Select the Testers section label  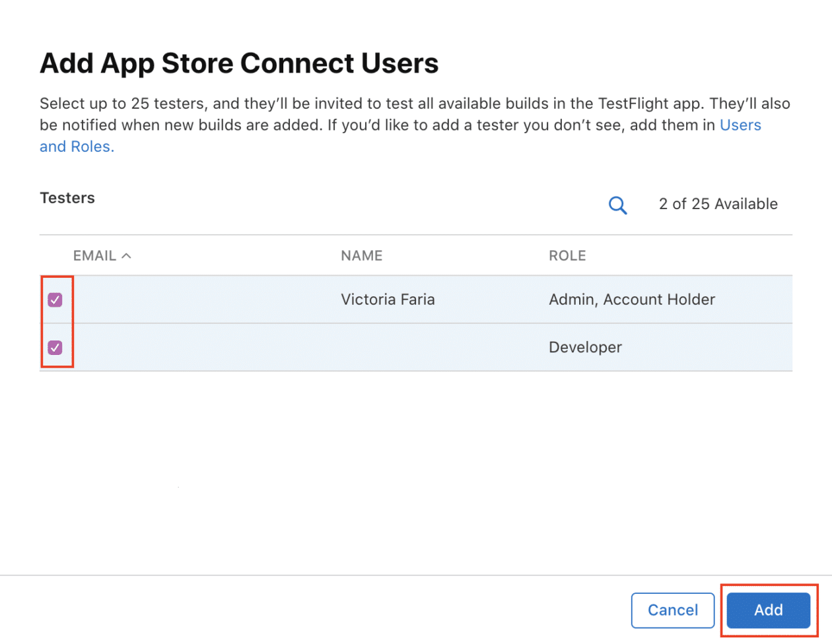(x=67, y=197)
